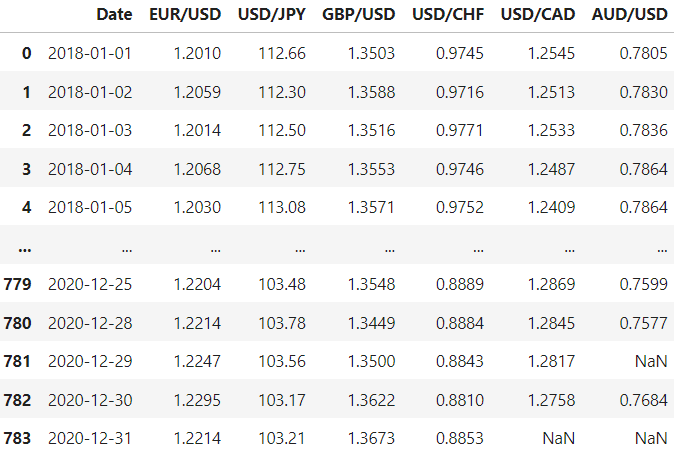Click EUR/USD value 1.2014
The image size is (674, 453).
(x=197, y=130)
